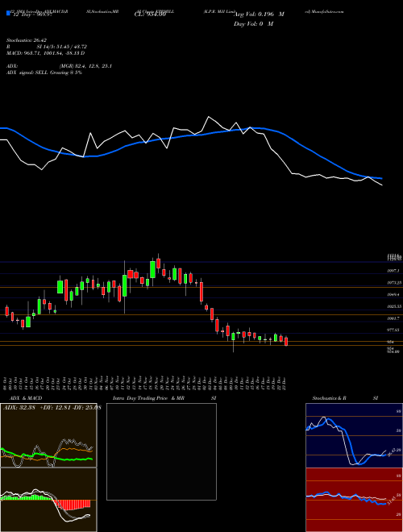
Task: Click the 'Intra Day Trading Price & MR' title
Action: coord(148,398)
